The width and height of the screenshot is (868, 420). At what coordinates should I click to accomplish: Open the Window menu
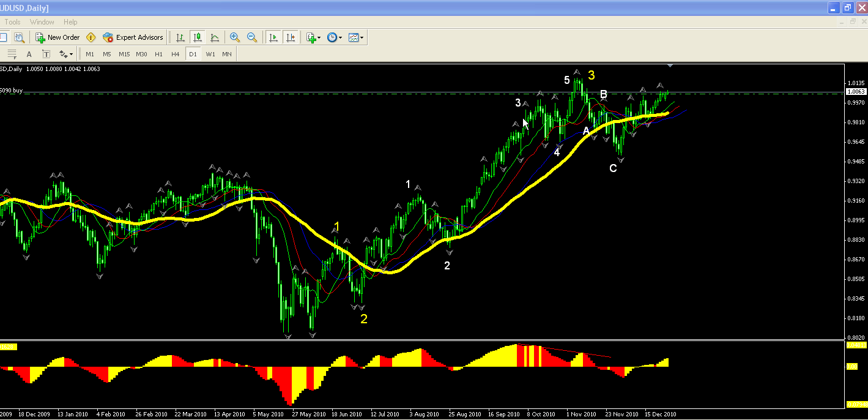42,22
